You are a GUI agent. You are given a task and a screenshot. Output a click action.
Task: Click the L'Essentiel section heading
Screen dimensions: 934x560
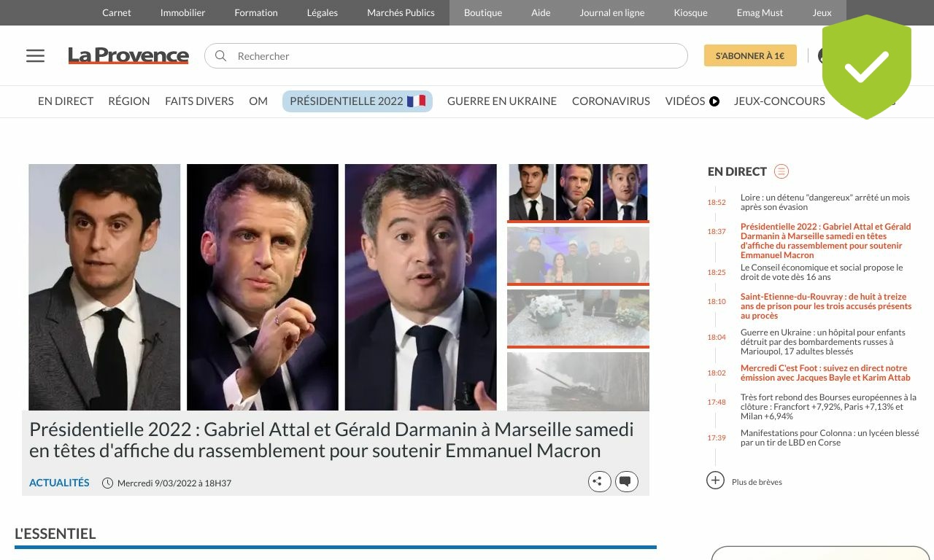coord(55,534)
